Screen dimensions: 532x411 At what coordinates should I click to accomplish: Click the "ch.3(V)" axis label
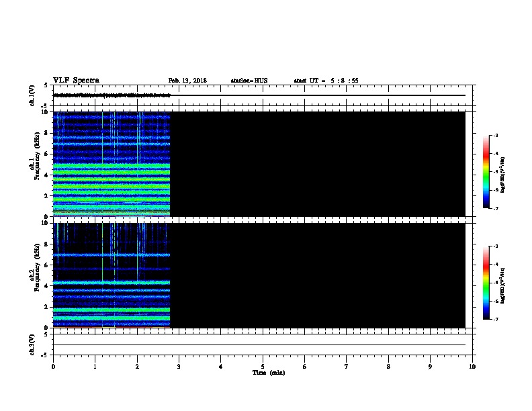pos(32,345)
